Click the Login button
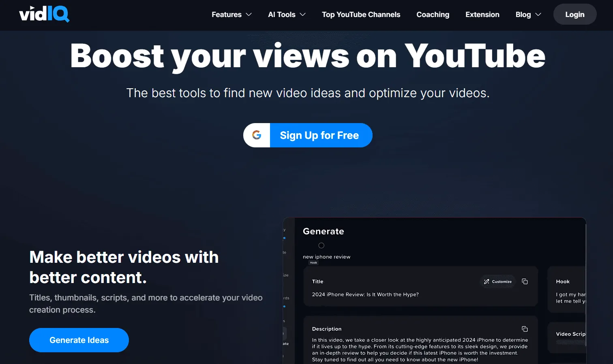 point(575,14)
